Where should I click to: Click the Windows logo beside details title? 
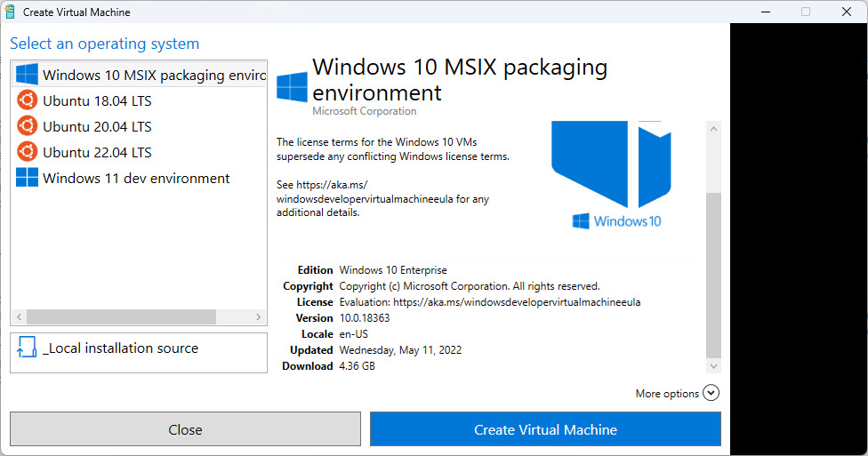click(x=292, y=87)
